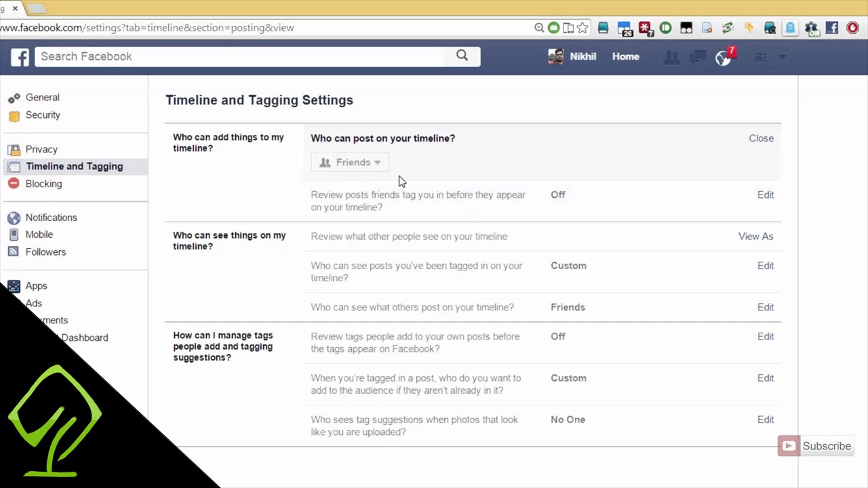The width and height of the screenshot is (868, 488).
Task: Open Security settings in sidebar
Action: 43,115
